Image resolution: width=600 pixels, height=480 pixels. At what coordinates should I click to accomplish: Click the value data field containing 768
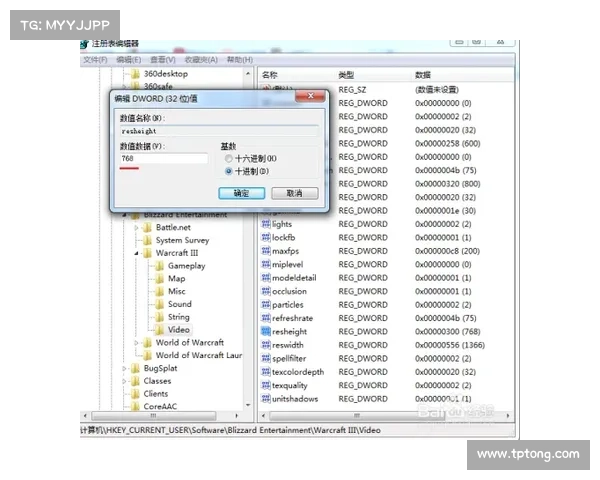(164, 158)
